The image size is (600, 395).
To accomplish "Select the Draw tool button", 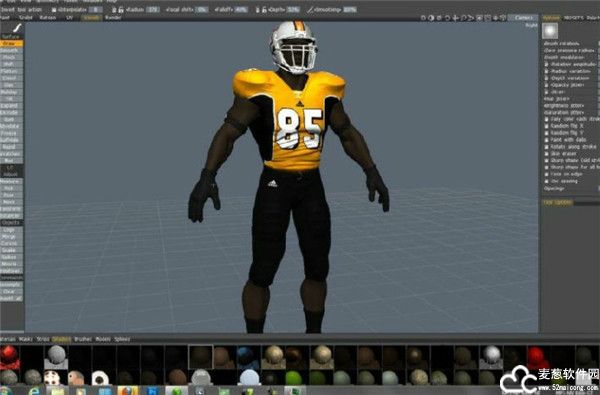I will point(10,44).
